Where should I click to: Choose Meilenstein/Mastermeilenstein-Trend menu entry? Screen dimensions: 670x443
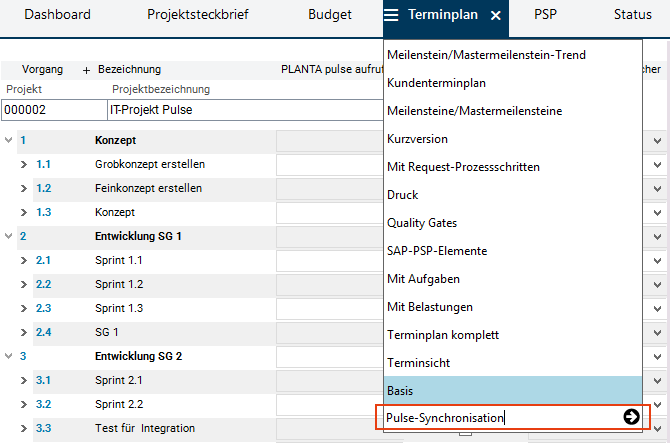coord(486,54)
